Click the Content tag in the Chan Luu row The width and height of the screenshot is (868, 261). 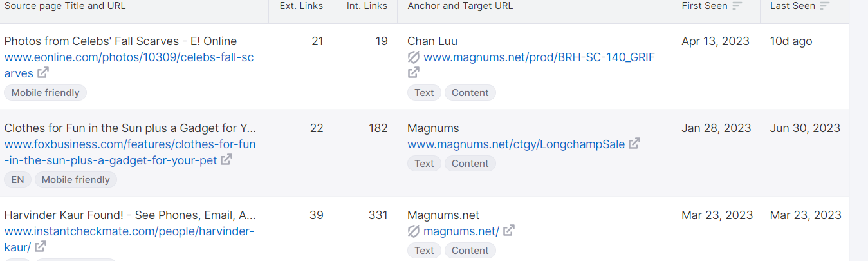470,93
